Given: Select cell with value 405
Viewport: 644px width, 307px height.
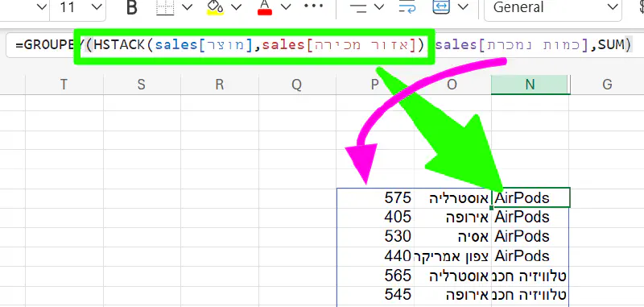Looking at the screenshot, I should [x=375, y=217].
